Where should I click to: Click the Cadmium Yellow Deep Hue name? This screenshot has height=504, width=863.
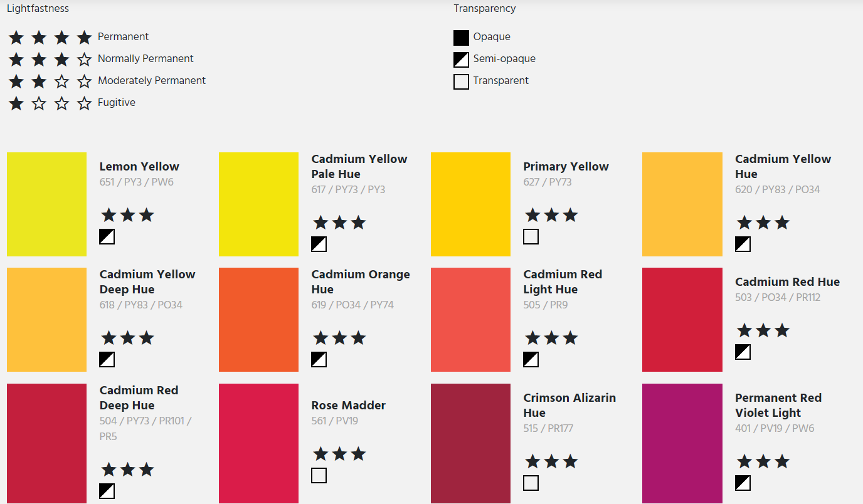pos(147,281)
